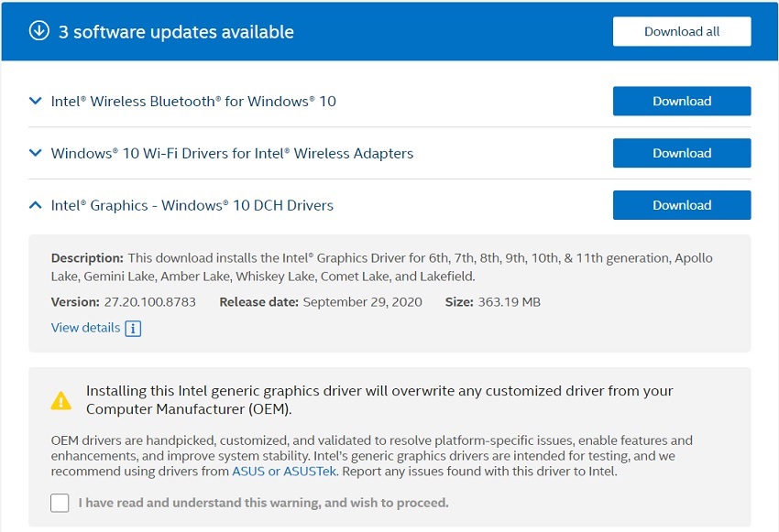Click the Intel Graphics Windows 10 DCH title
Viewport: 779px width, 532px height.
pyautogui.click(x=192, y=205)
